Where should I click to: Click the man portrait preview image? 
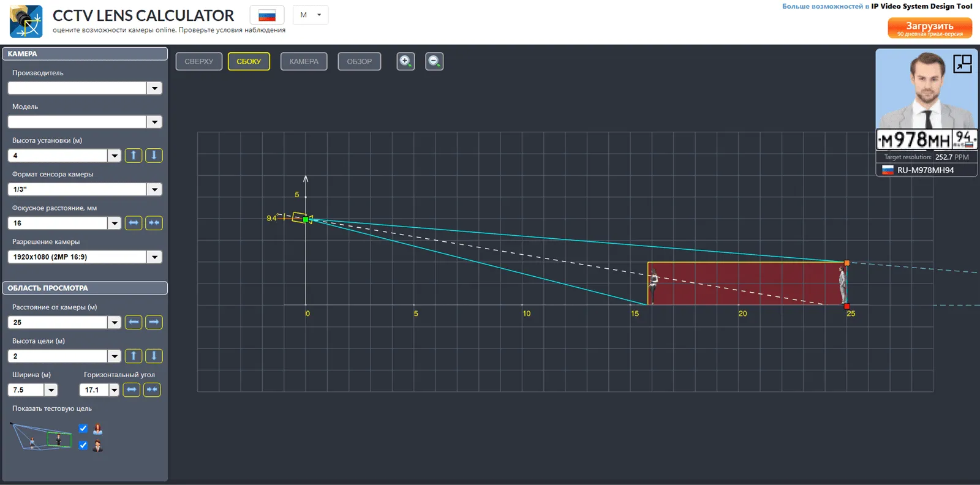tap(927, 89)
